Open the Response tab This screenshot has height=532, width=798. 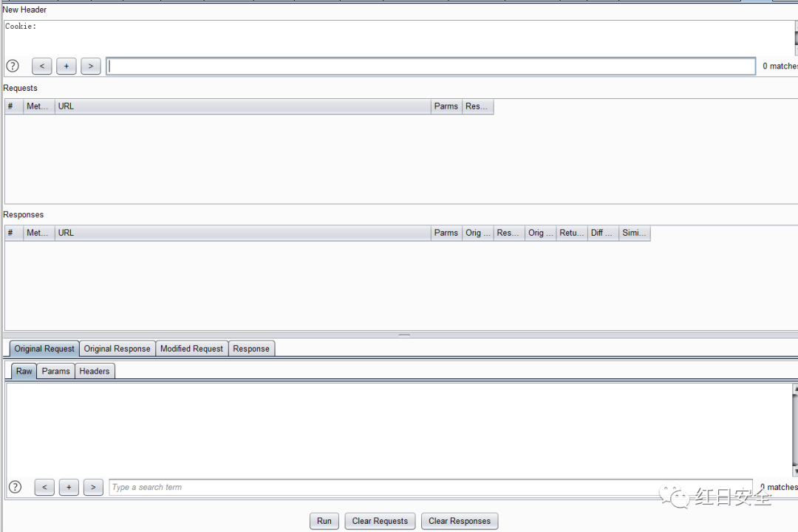251,349
